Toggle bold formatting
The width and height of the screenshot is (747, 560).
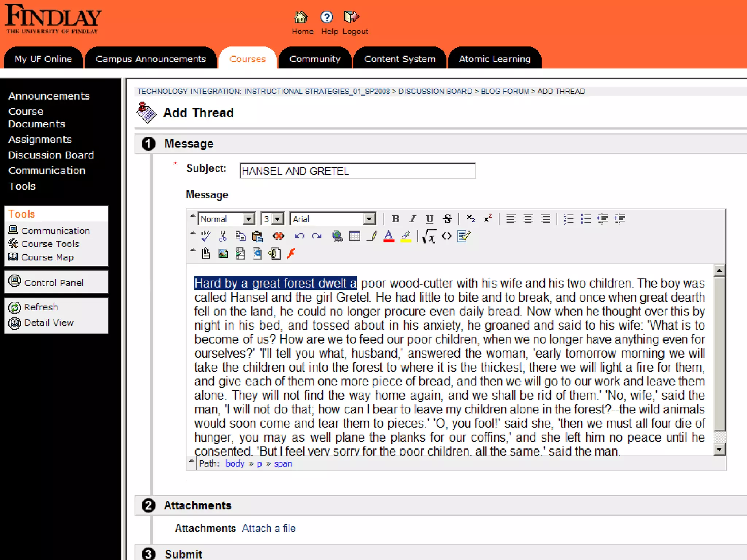coord(395,219)
